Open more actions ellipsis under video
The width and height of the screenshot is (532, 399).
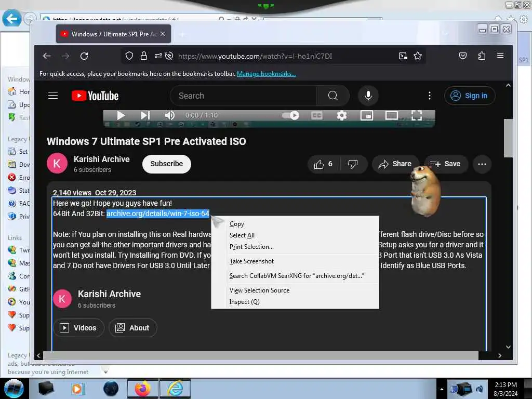[482, 164]
